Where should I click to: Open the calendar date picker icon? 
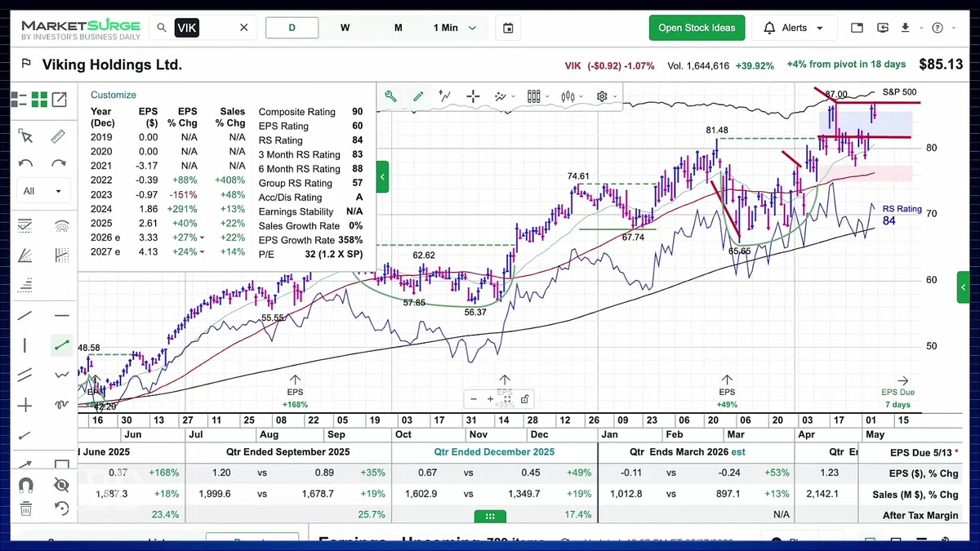pyautogui.click(x=508, y=28)
